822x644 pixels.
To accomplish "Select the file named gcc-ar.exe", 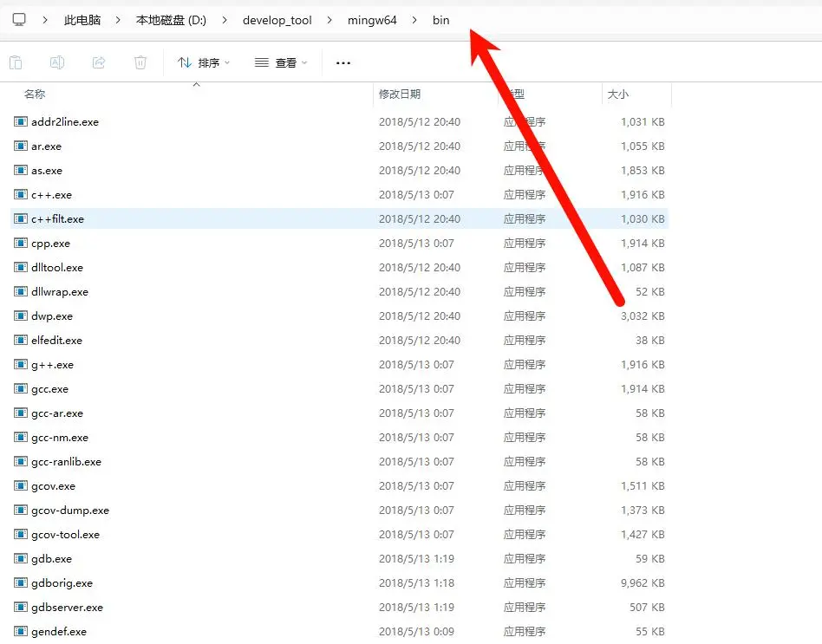I will pos(57,413).
